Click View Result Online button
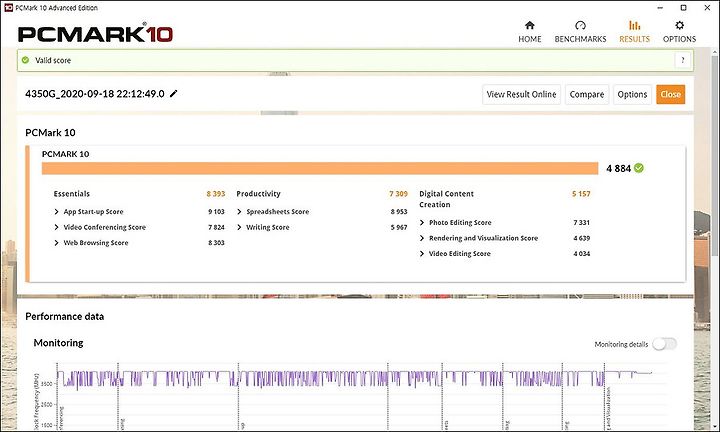The width and height of the screenshot is (720, 432). tap(521, 95)
